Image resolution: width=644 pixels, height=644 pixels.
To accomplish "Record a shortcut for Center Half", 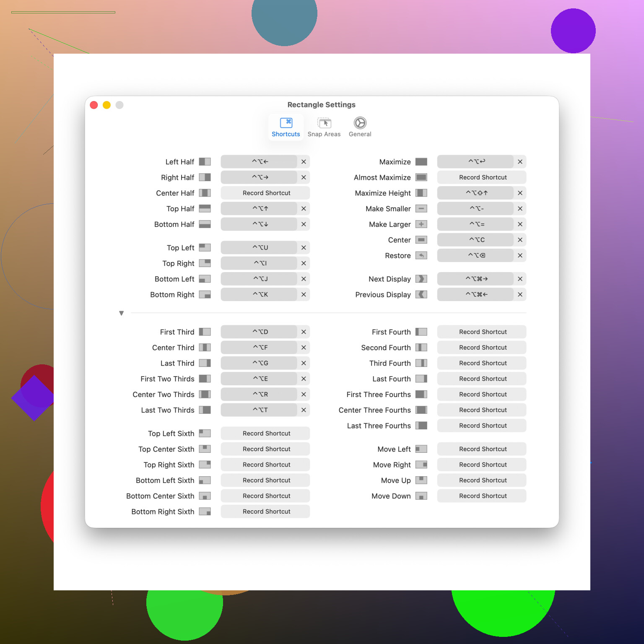I will [265, 193].
